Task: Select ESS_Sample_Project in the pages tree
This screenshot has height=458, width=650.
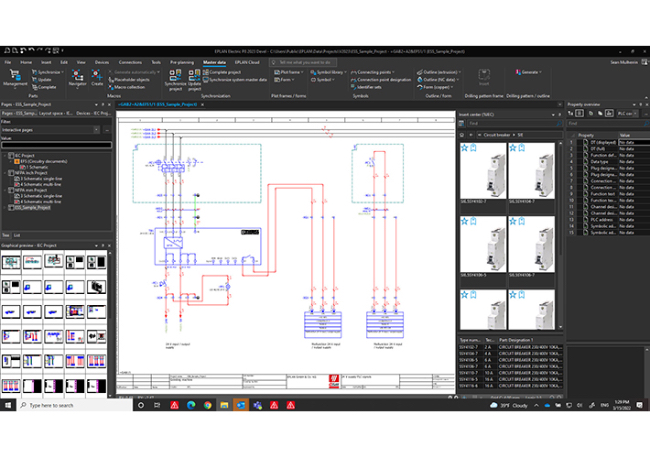Action: (x=33, y=207)
